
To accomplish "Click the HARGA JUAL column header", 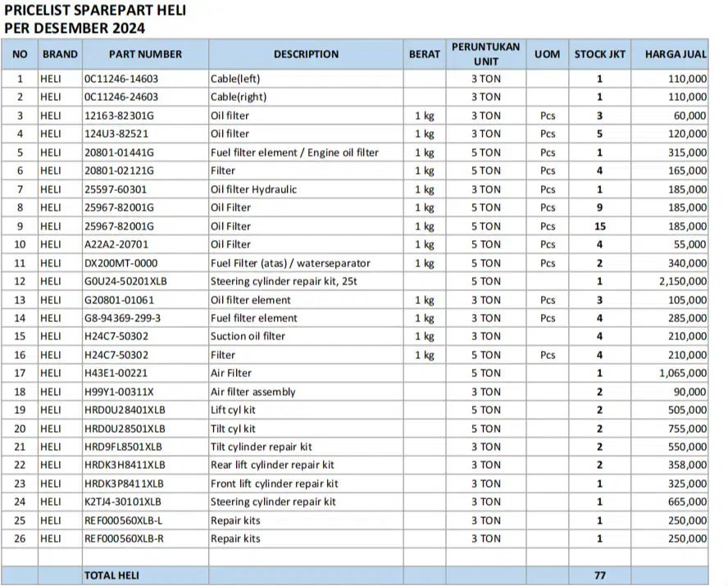I will click(x=676, y=54).
